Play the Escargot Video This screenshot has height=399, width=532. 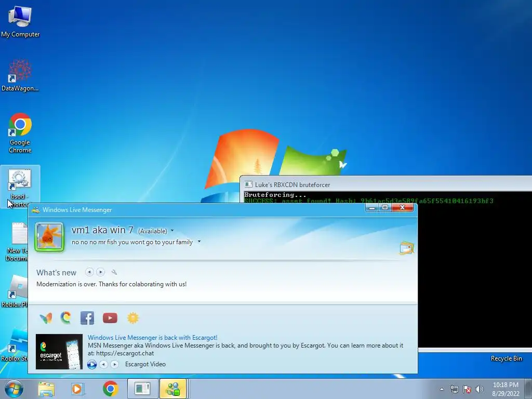pyautogui.click(x=92, y=364)
